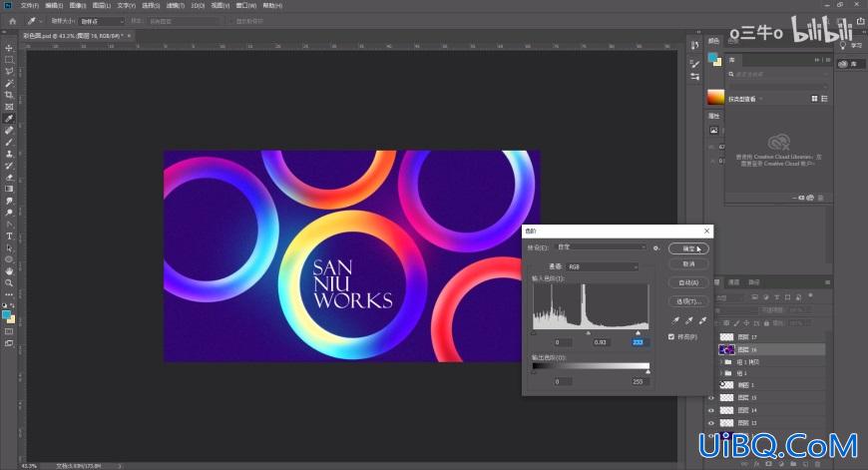Pick the gray point eyedropper in Levels
This screenshot has width=868, height=470.
point(689,320)
